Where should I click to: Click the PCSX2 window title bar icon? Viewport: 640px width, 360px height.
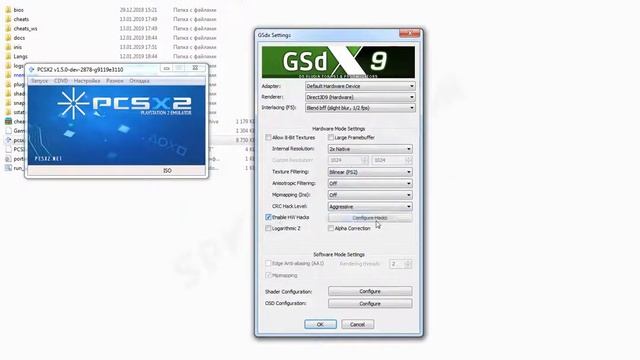pos(31,69)
